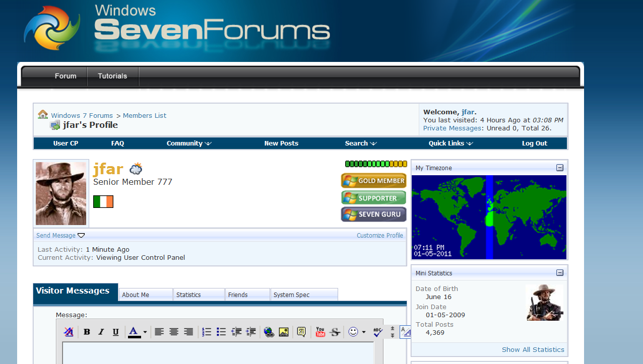Switch editor mode with the A/A icon
The height and width of the screenshot is (364, 643).
pos(406,332)
